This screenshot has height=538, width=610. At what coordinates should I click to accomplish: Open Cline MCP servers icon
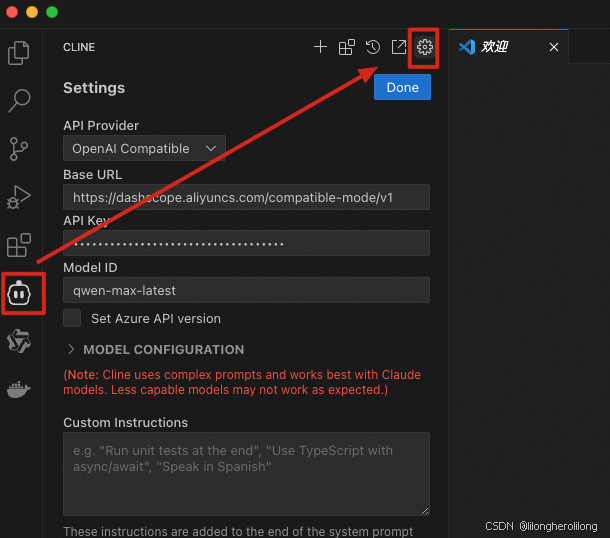pos(346,47)
